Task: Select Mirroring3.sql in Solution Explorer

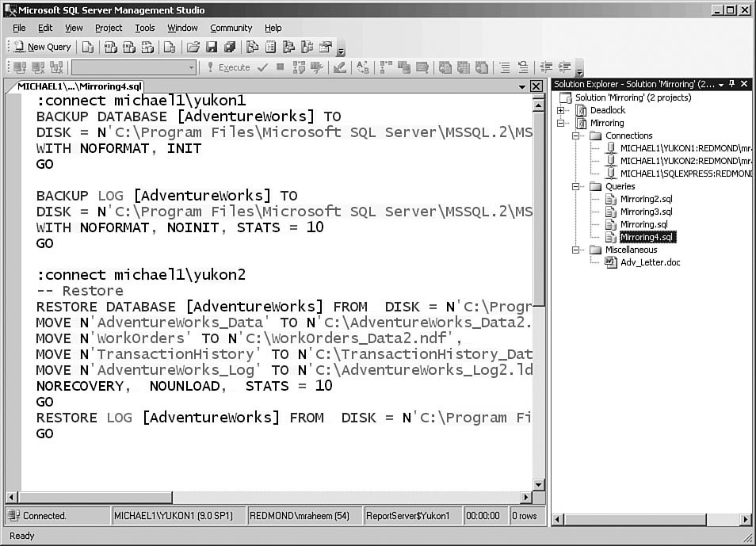Action: (x=646, y=212)
